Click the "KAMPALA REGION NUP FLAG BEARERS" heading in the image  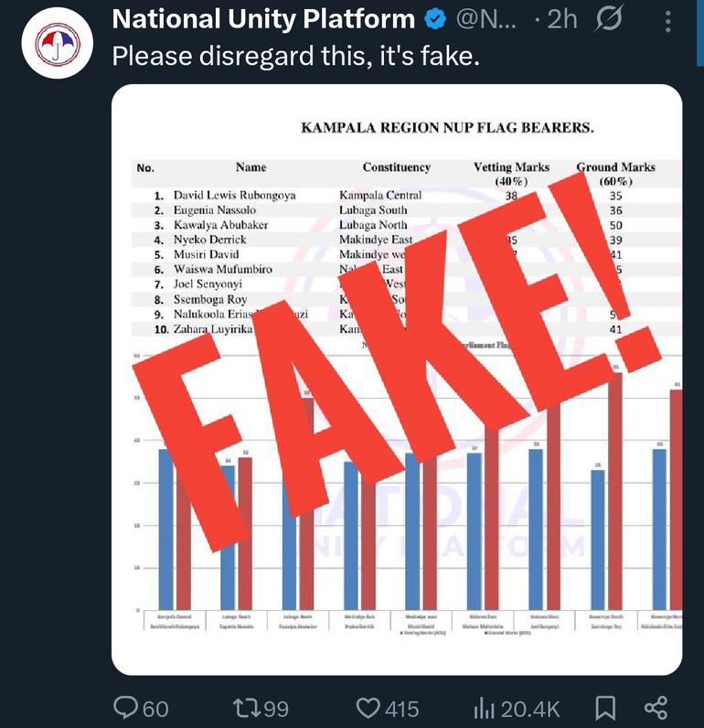point(447,128)
